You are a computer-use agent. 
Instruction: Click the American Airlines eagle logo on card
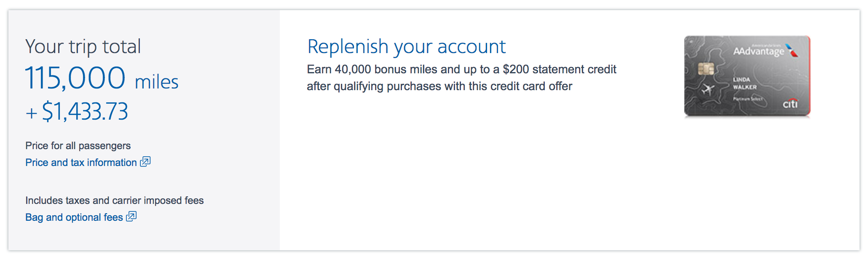pos(792,51)
